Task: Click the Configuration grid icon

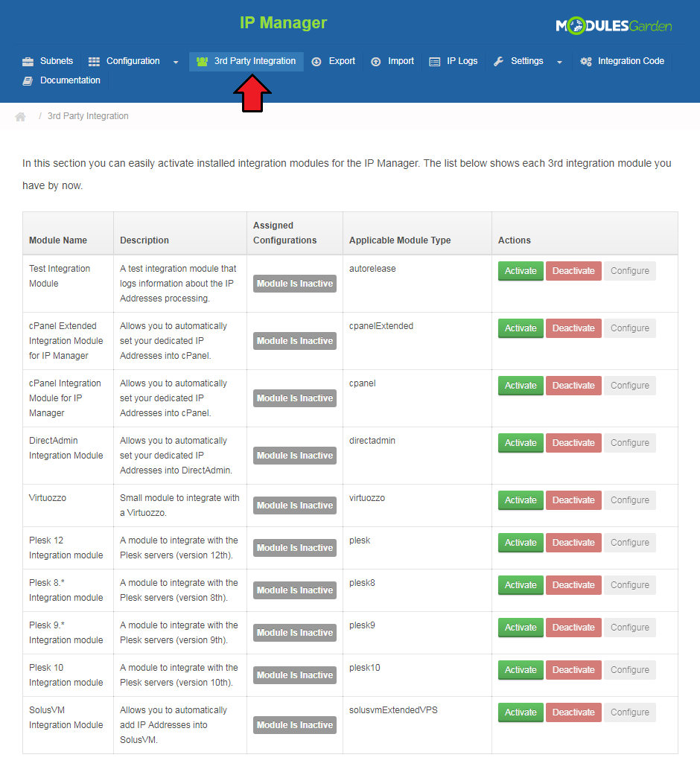Action: 94,62
